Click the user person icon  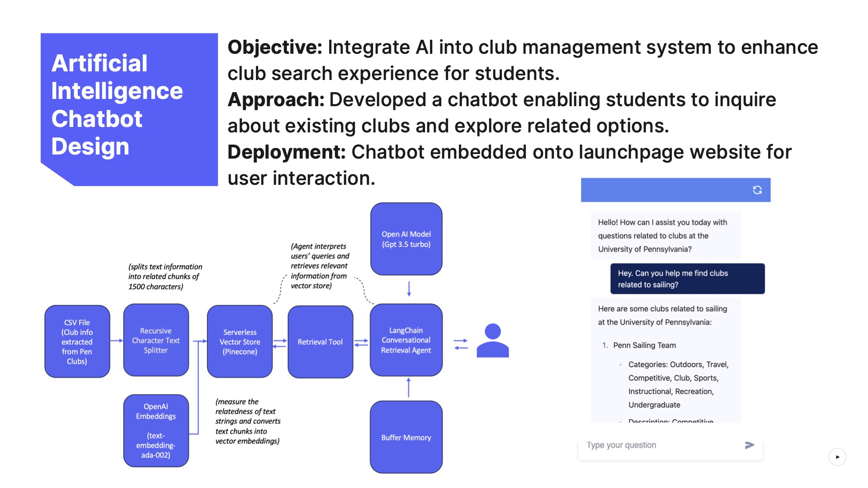click(x=492, y=341)
